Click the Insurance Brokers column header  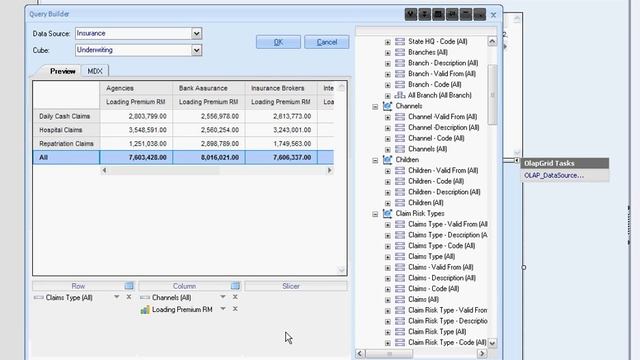click(281, 88)
